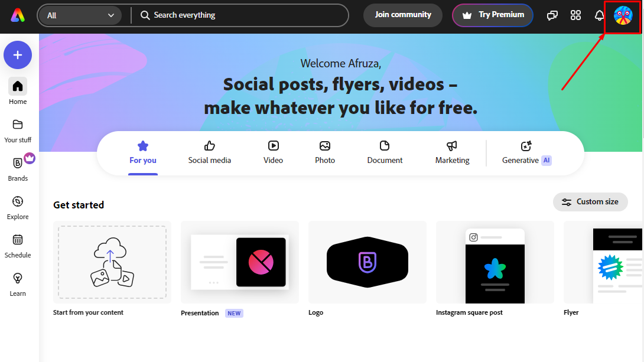Open the Presentation template card

pyautogui.click(x=240, y=262)
